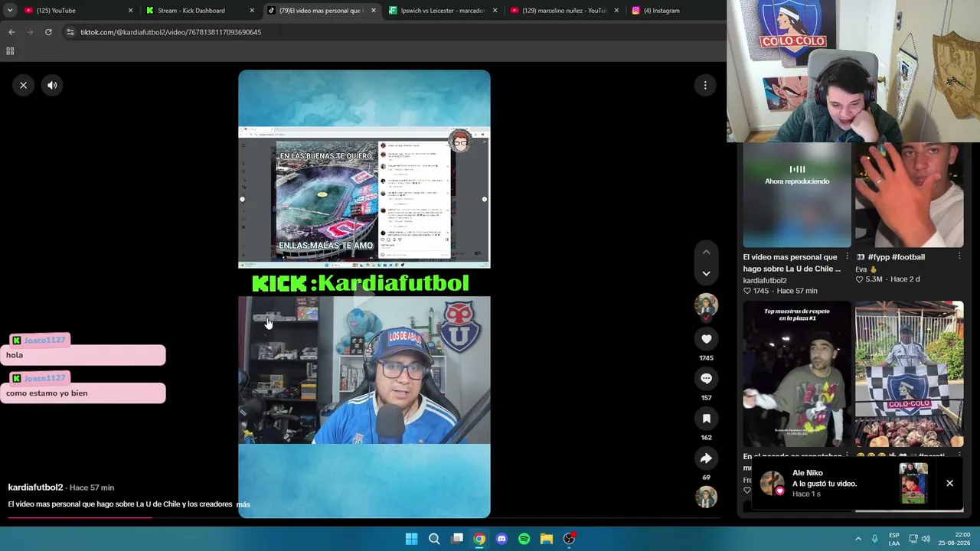Close the Ipswich vs Leicester tab

click(x=495, y=11)
